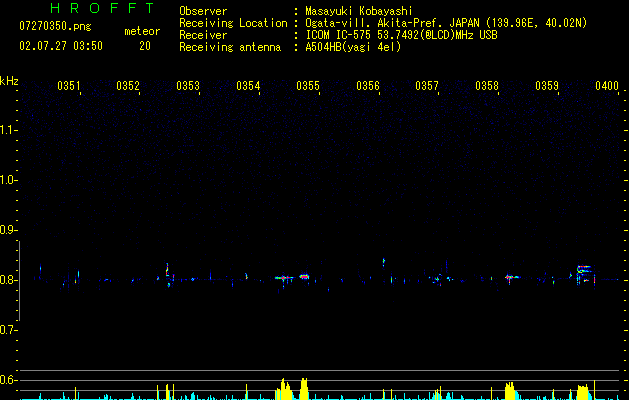
Task: Click the 0400 time marker
Action: tap(607, 86)
